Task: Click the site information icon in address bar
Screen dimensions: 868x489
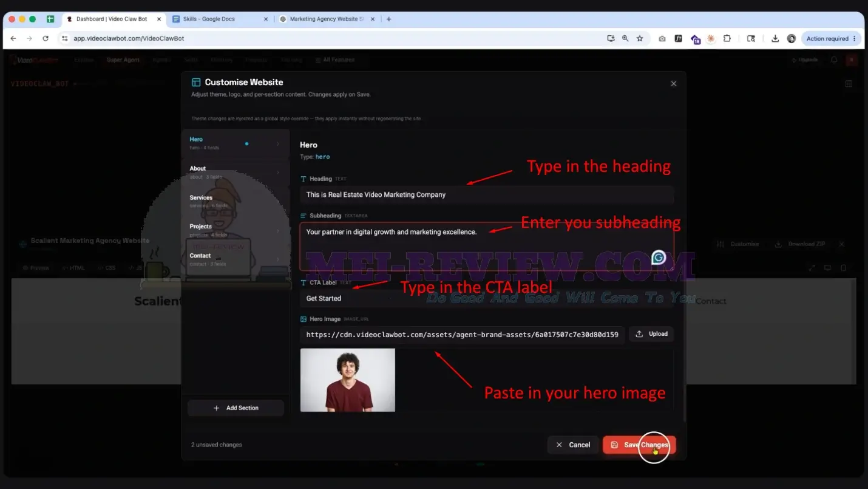Action: tap(65, 38)
